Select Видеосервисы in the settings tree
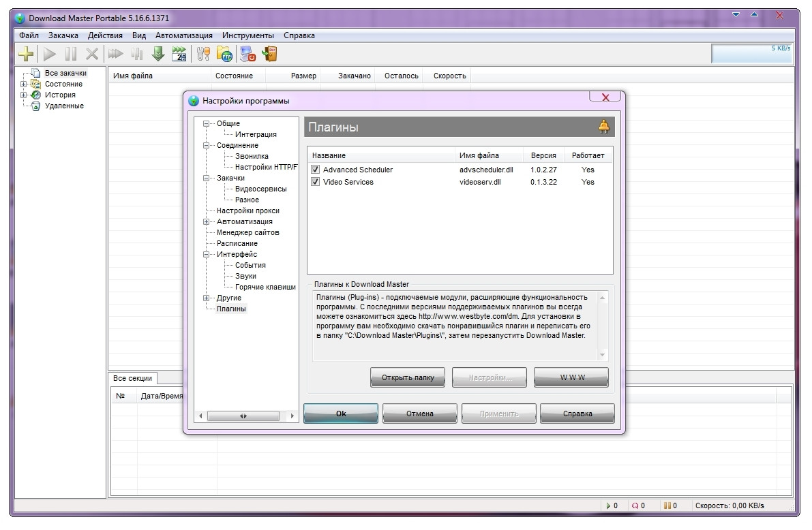 [x=261, y=189]
